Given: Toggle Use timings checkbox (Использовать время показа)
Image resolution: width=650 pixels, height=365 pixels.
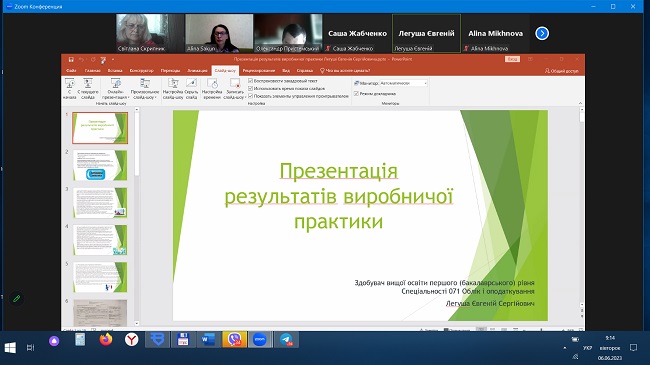Looking at the screenshot, I should [x=250, y=88].
